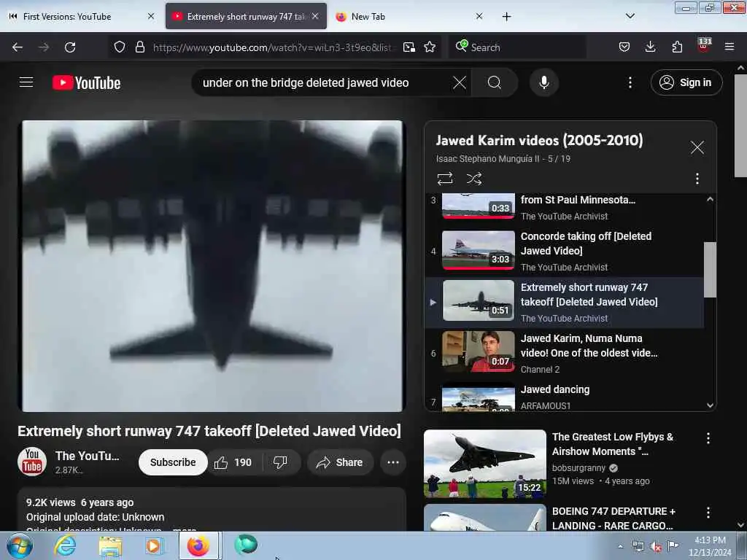Play from St Paul Minnesota playlist item

click(564, 207)
